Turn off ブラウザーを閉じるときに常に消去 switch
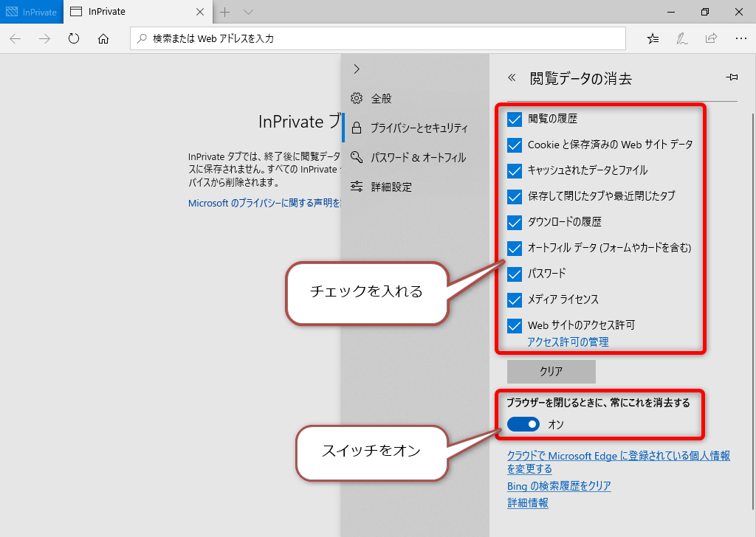Image resolution: width=756 pixels, height=537 pixels. tap(523, 424)
